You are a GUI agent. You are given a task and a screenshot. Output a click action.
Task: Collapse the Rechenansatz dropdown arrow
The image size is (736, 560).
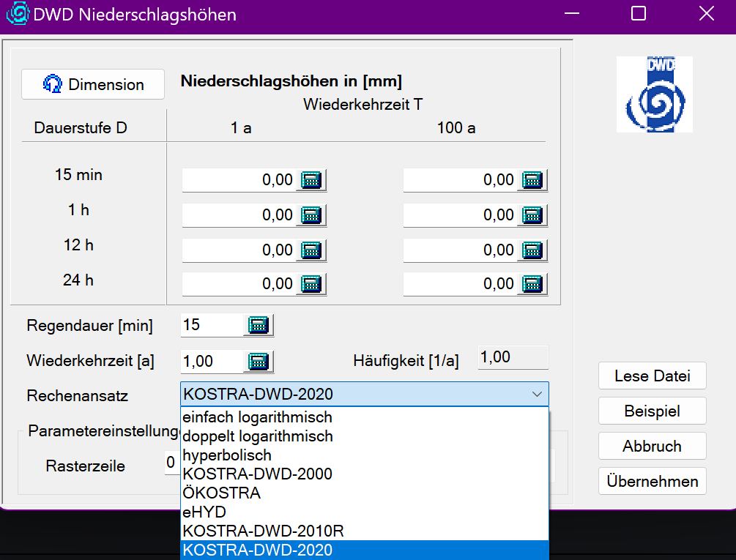537,395
